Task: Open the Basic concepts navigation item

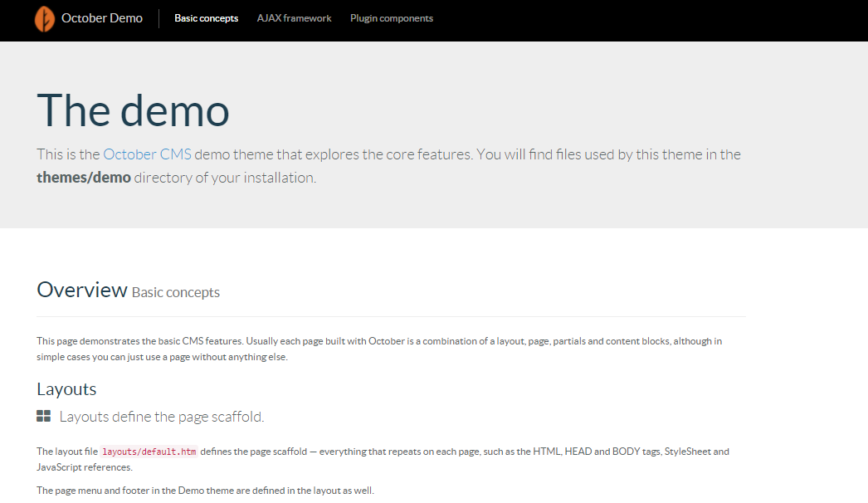Action: [206, 18]
